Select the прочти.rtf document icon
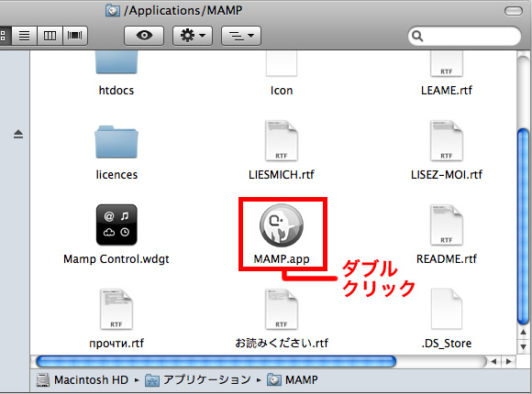The image size is (532, 394). [x=116, y=309]
